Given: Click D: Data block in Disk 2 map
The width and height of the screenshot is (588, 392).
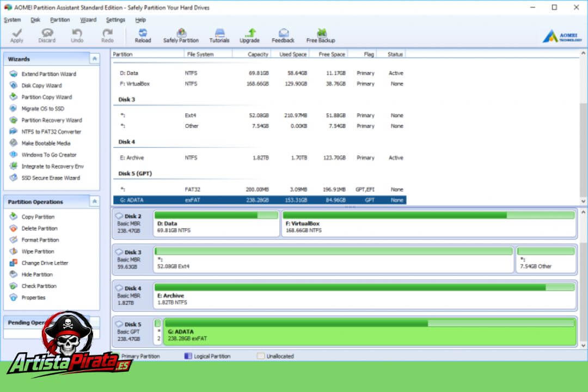Looking at the screenshot, I should tap(216, 224).
